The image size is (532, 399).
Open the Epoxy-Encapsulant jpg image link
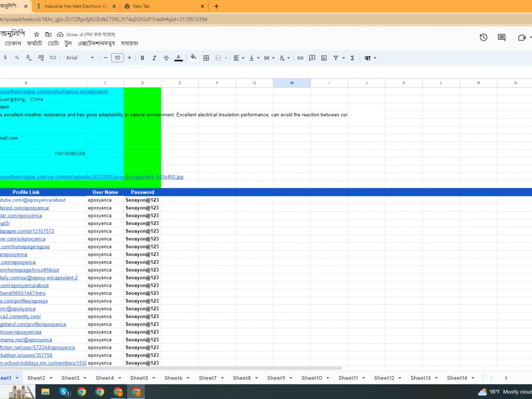[92, 177]
